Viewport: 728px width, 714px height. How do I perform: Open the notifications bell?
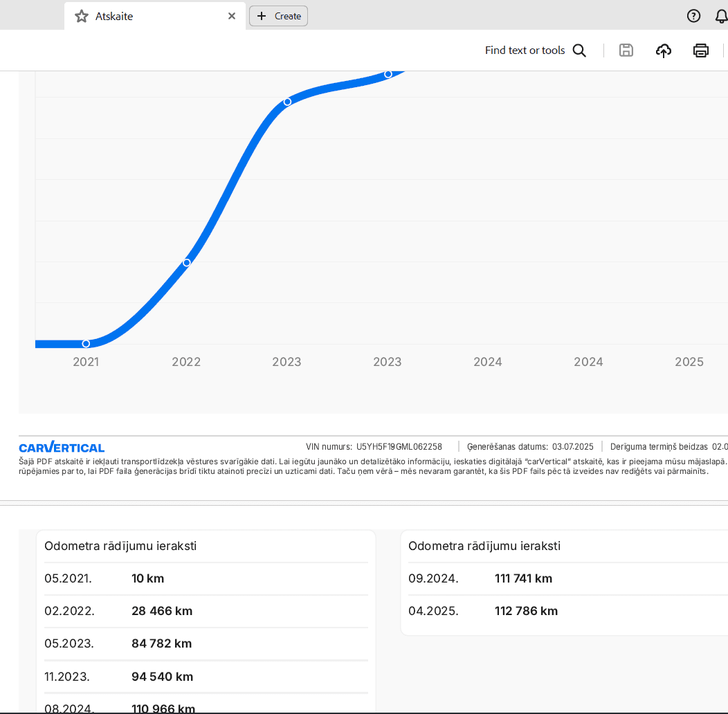(721, 16)
